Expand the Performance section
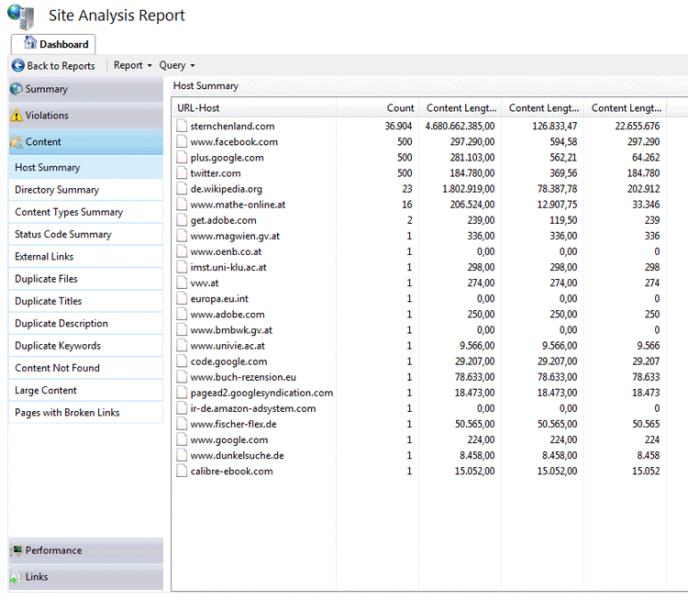Viewport: 688px width, 600px height. tap(86, 550)
